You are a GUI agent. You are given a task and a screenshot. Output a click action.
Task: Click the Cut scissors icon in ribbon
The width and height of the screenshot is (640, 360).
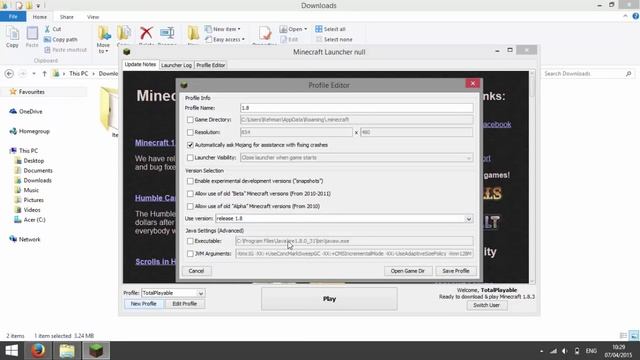tap(47, 29)
